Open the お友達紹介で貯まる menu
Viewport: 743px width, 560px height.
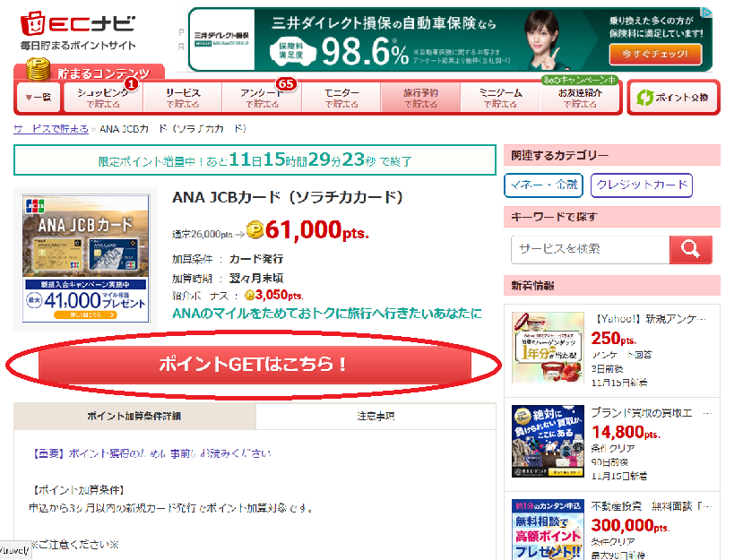580,98
